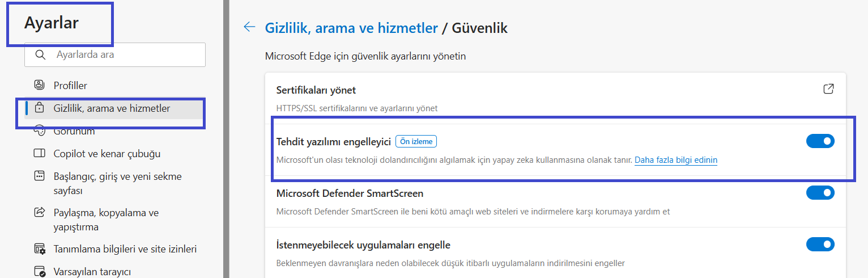Click the Sertifikaları yönet row
The image size is (868, 278).
point(555,98)
